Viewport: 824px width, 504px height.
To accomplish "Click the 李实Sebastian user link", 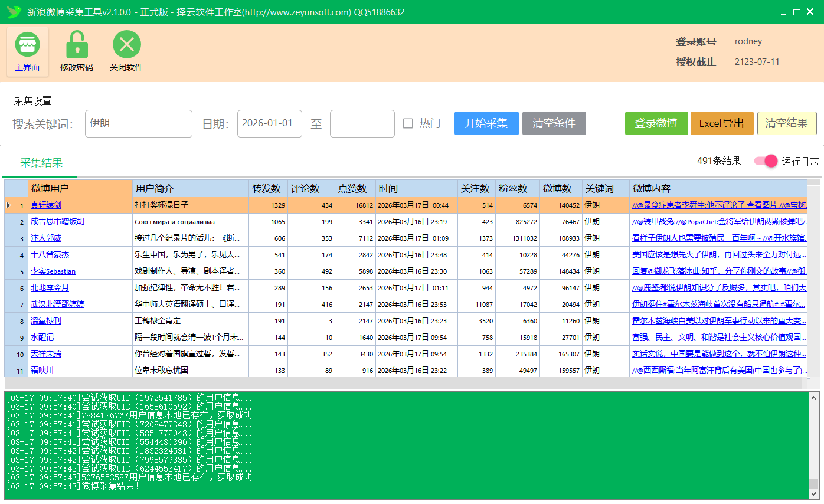I will click(x=53, y=271).
